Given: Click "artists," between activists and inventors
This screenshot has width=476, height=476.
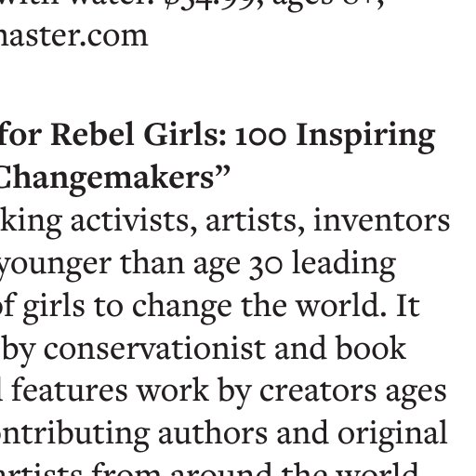Looking at the screenshot, I should (255, 222).
